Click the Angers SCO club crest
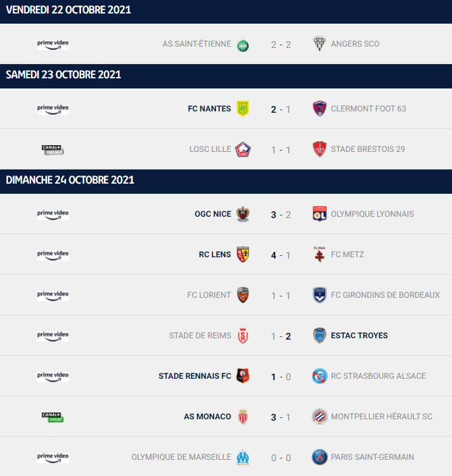452x476 pixels. [x=319, y=44]
